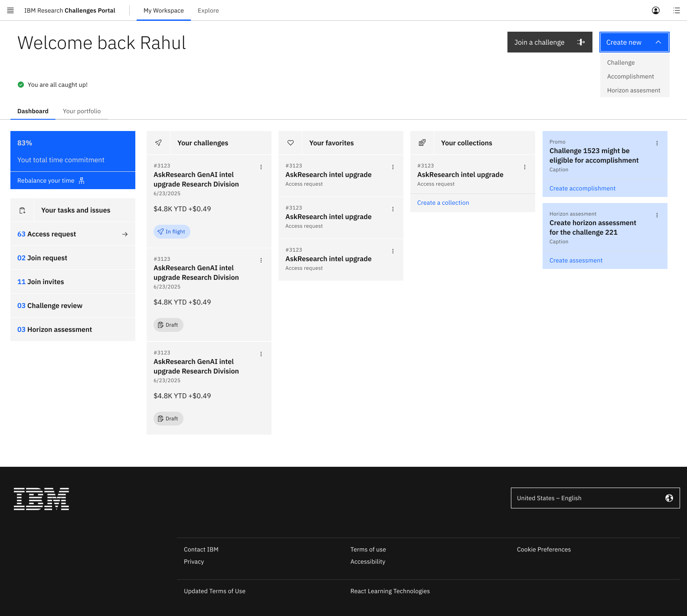Open overflow menu of Horizon assesment card
The width and height of the screenshot is (687, 616).
[657, 215]
